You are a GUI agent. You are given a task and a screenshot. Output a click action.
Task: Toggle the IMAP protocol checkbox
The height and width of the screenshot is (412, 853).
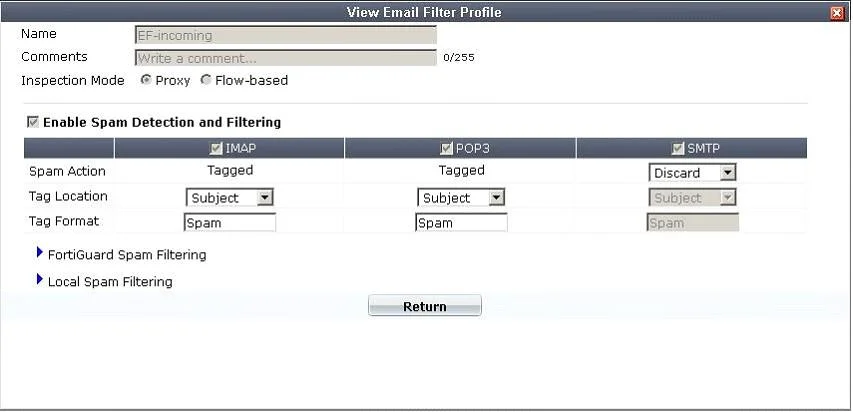pyautogui.click(x=216, y=148)
